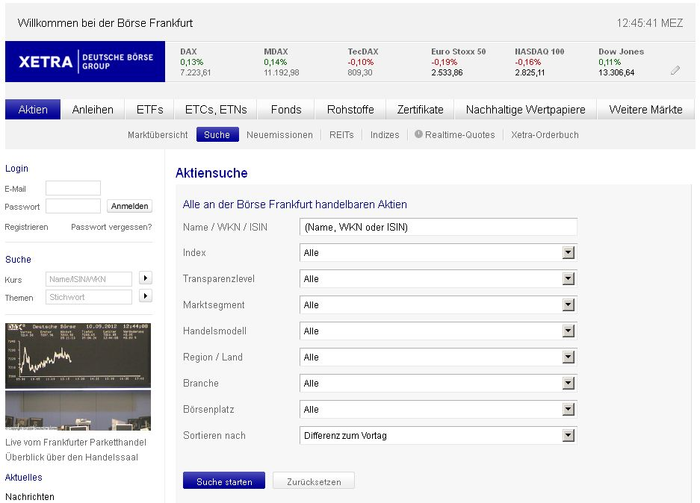Select the Suche submenu item

(217, 135)
